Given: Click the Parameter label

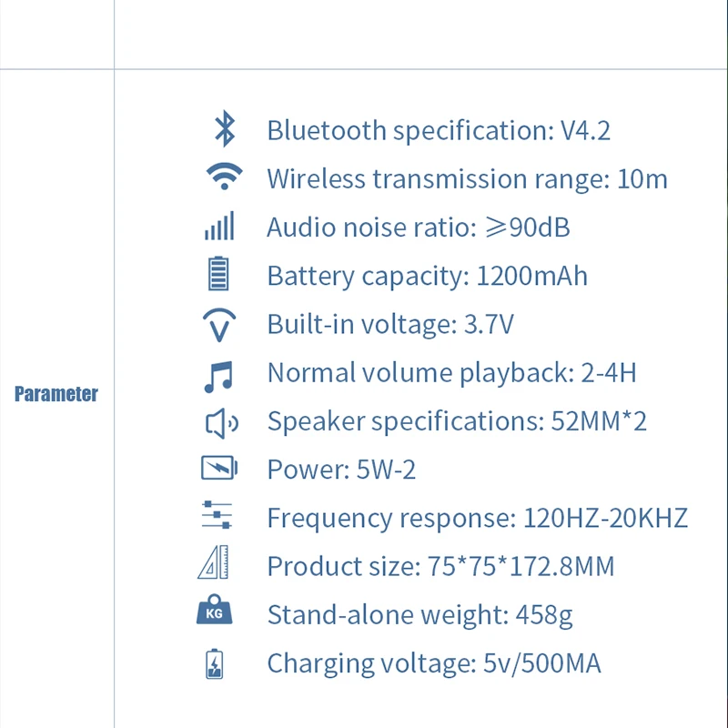Looking at the screenshot, I should 56,395.
